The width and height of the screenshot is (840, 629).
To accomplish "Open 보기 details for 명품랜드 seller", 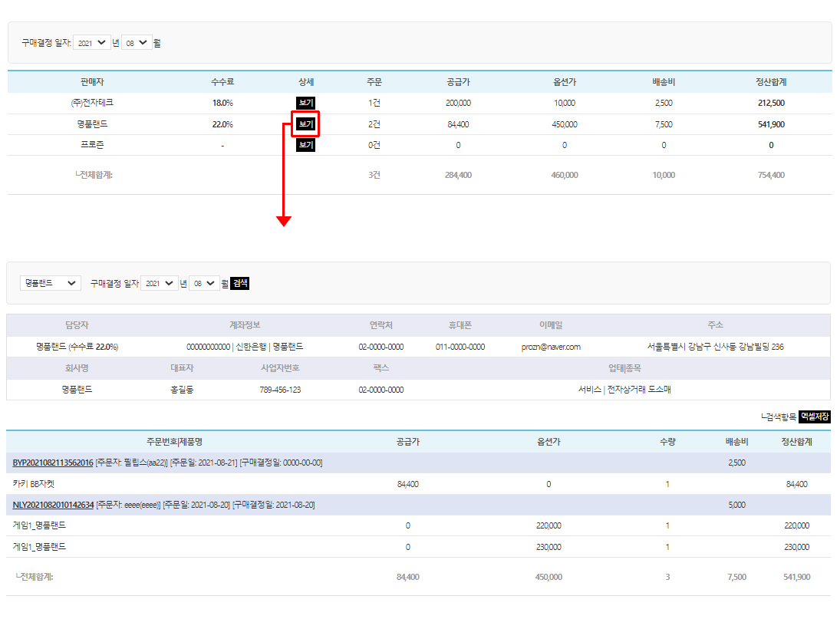I will tap(306, 124).
